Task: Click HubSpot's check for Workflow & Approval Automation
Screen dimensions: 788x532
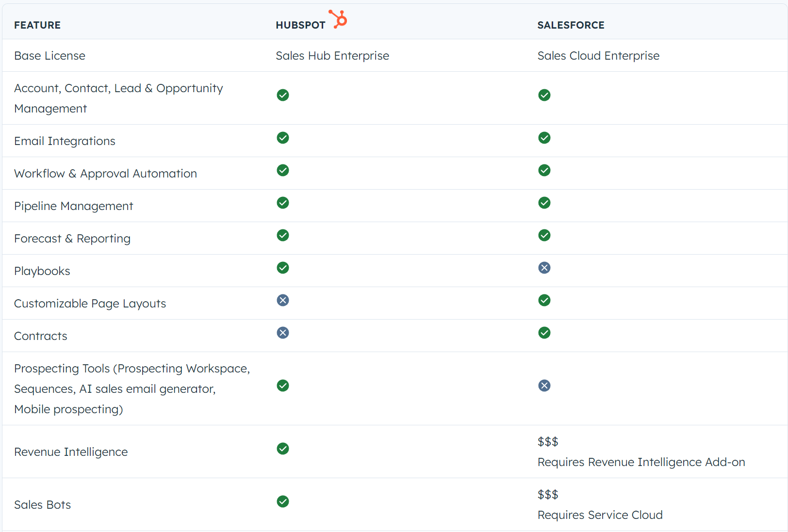Action: pos(283,171)
